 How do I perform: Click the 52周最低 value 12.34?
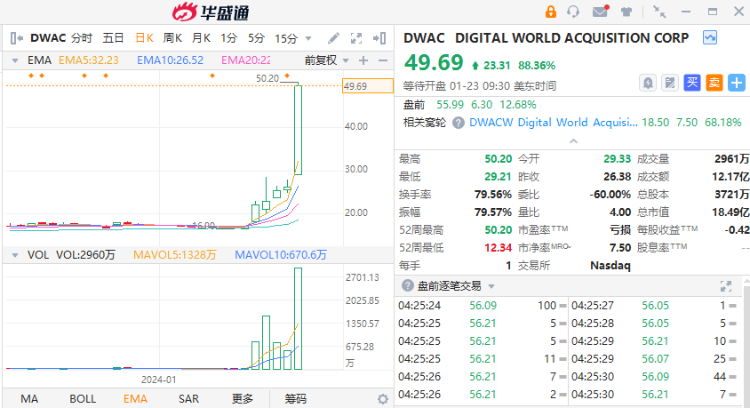(x=498, y=248)
